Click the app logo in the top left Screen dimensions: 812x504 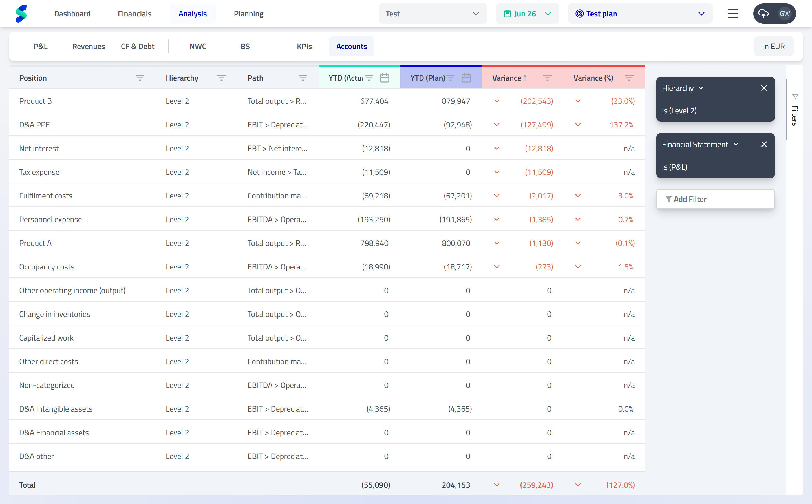click(21, 13)
